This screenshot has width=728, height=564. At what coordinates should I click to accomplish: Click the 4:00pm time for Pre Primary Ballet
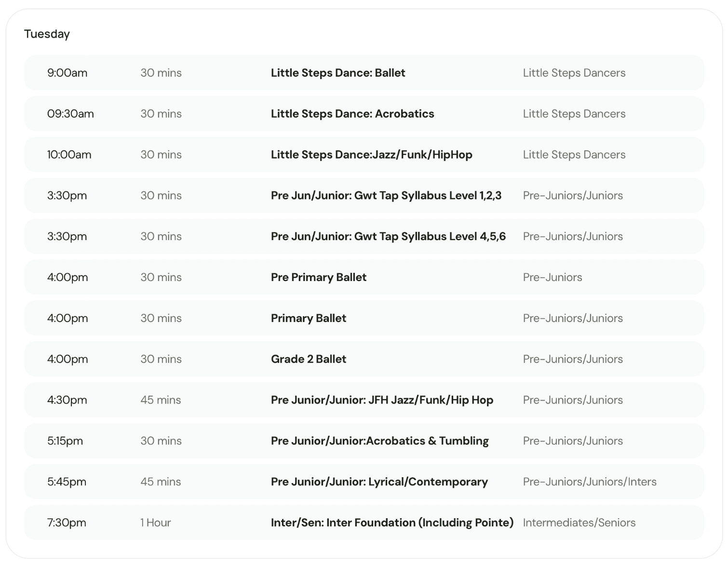(67, 277)
